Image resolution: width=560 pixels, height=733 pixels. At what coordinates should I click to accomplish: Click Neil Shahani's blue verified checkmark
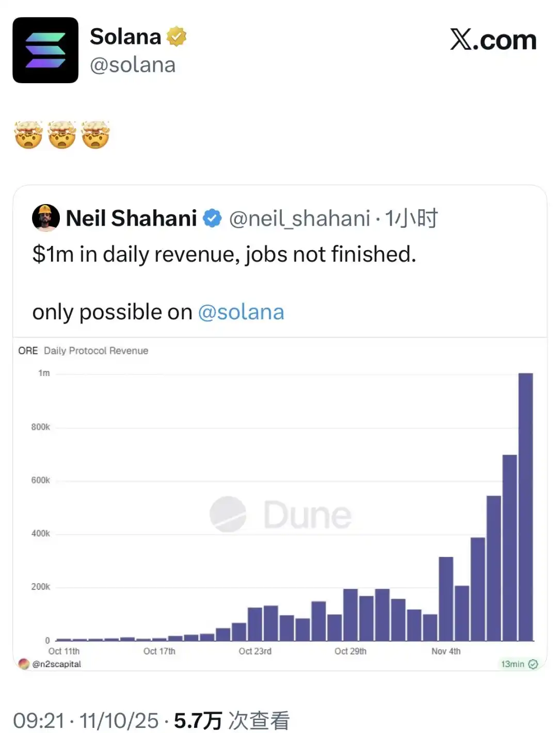pos(212,219)
